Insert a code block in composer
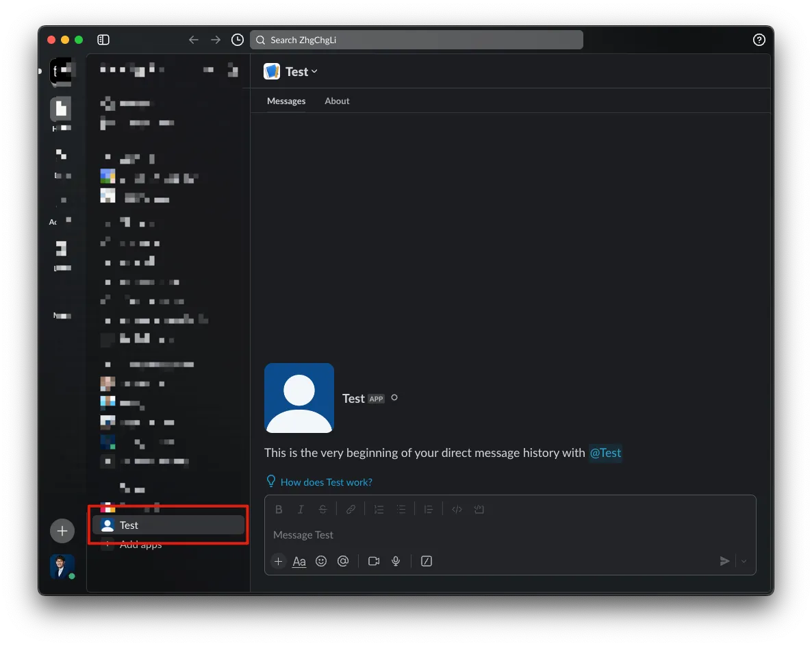The width and height of the screenshot is (812, 646). pos(479,509)
